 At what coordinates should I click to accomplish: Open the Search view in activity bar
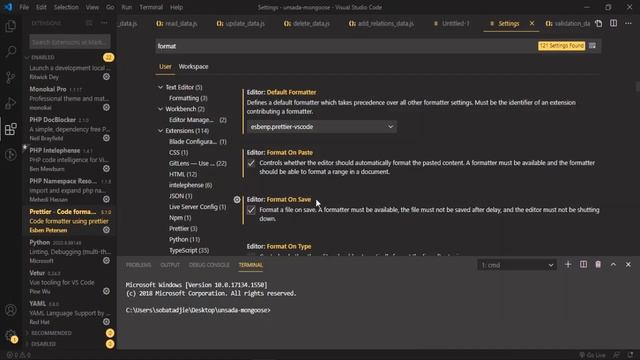(x=11, y=51)
